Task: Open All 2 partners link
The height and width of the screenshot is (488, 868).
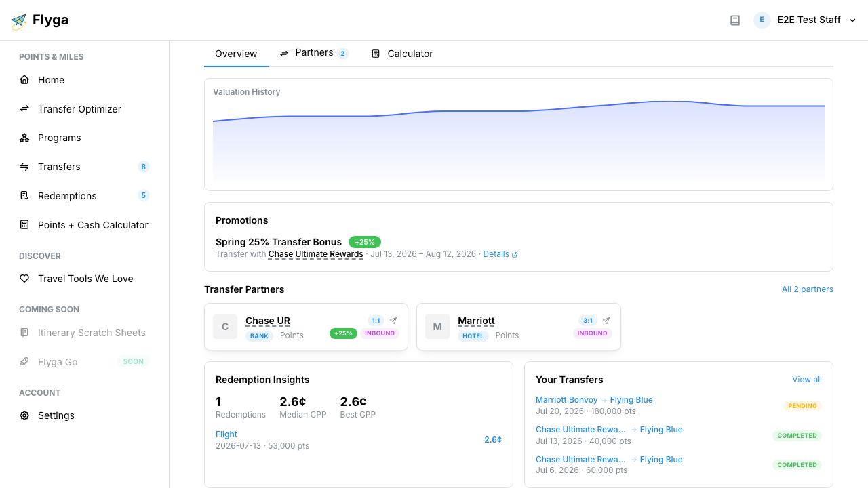Action: tap(807, 289)
